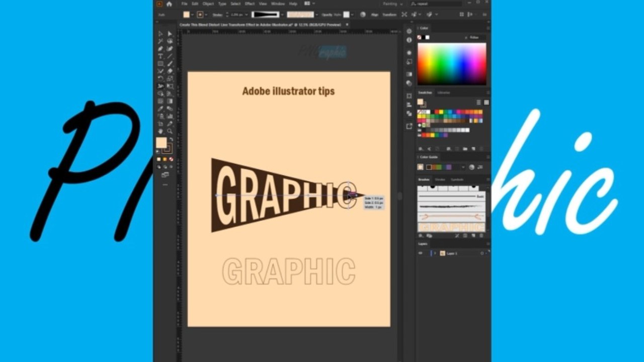Select the Direct Selection tool
The width and height of the screenshot is (644, 362).
pos(170,34)
